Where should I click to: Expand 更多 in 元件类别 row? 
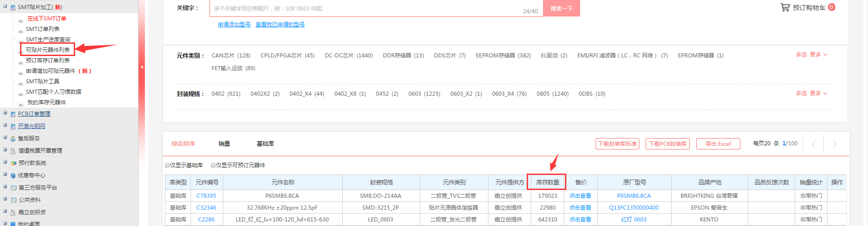point(818,55)
